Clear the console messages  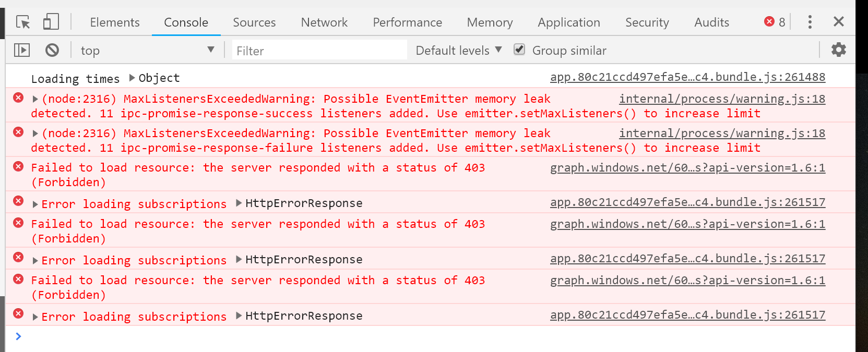(51, 50)
